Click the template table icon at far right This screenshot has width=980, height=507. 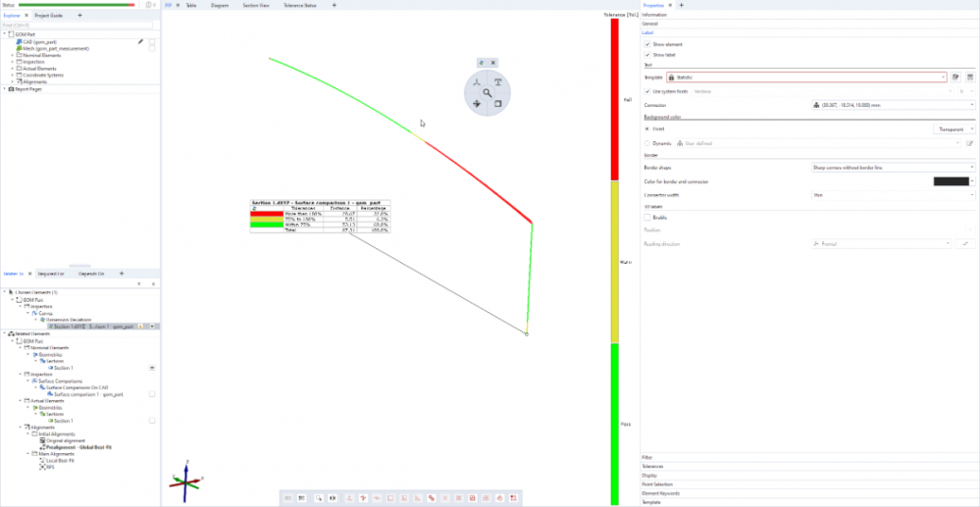pyautogui.click(x=969, y=76)
